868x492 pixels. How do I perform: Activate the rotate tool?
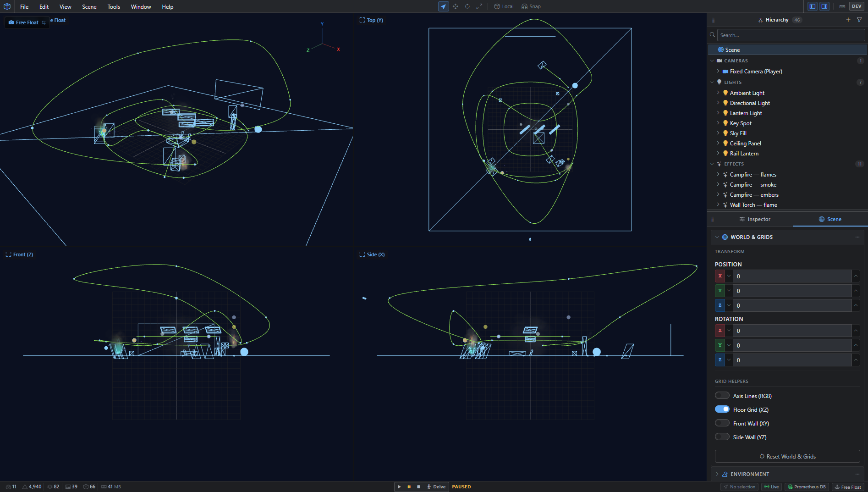[467, 6]
